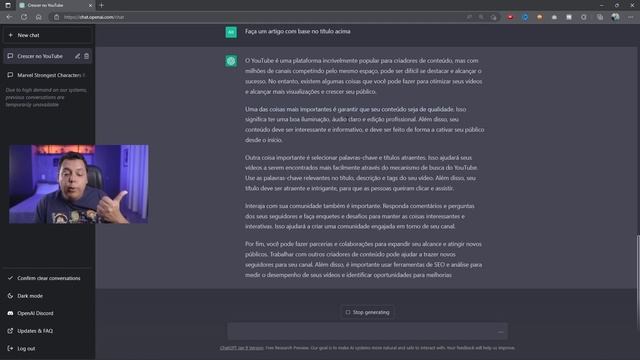Image resolution: width=640 pixels, height=360 pixels.
Task: Open the Marvel Strongest Characters conversation
Action: (x=47, y=75)
